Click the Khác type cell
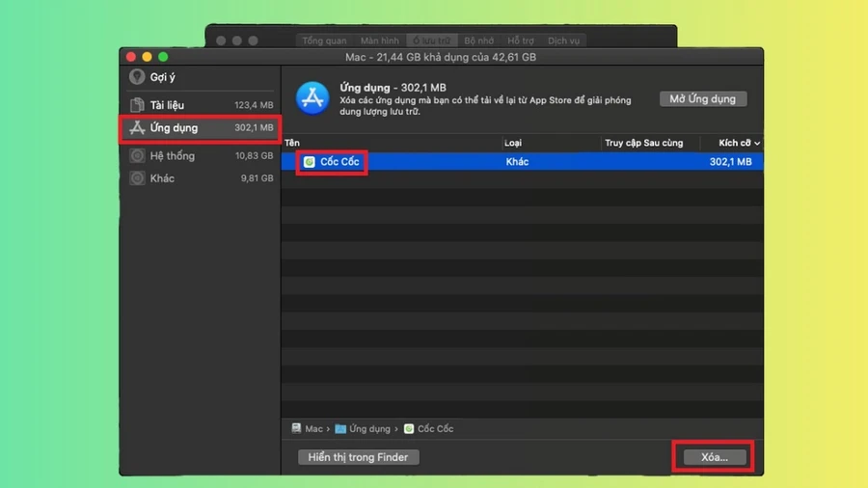The image size is (868, 488). [517, 162]
